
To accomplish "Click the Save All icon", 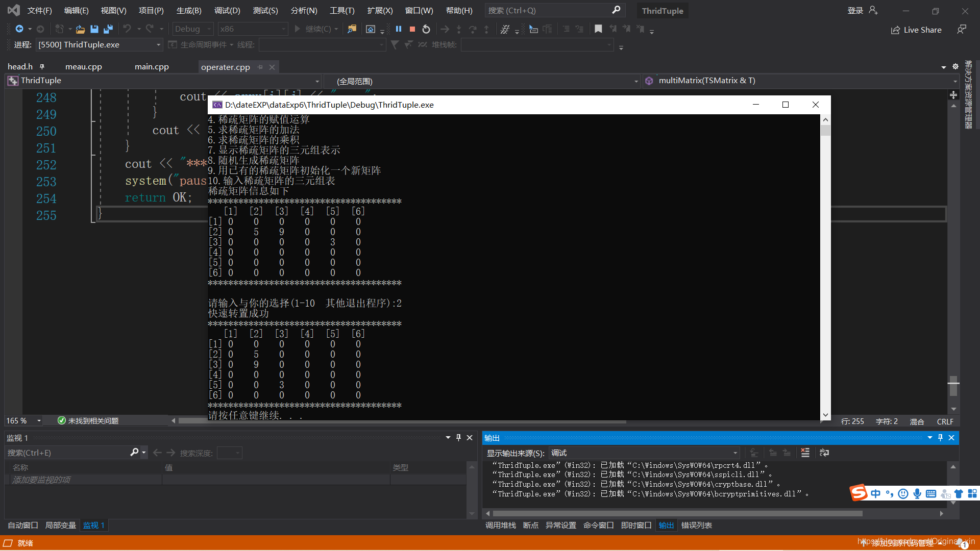I will pos(108,29).
